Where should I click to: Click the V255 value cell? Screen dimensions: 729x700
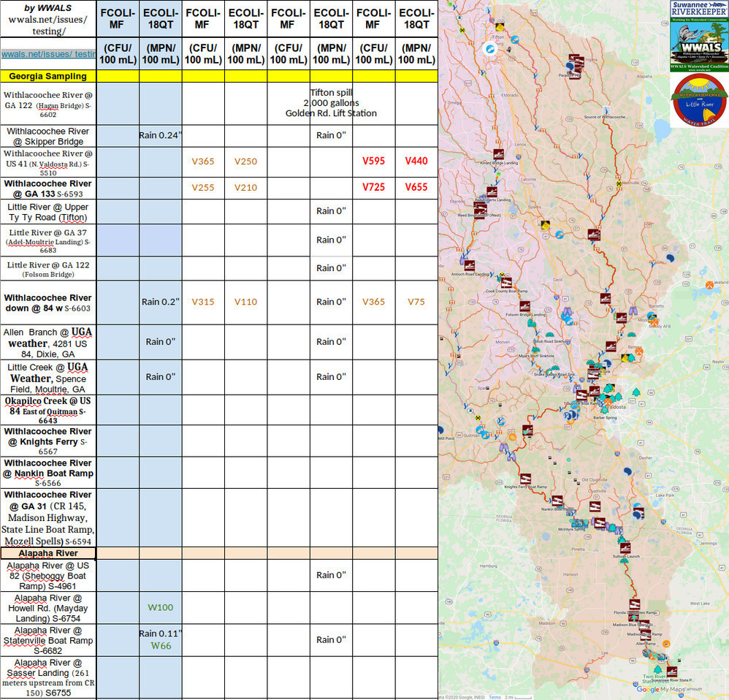click(x=203, y=188)
